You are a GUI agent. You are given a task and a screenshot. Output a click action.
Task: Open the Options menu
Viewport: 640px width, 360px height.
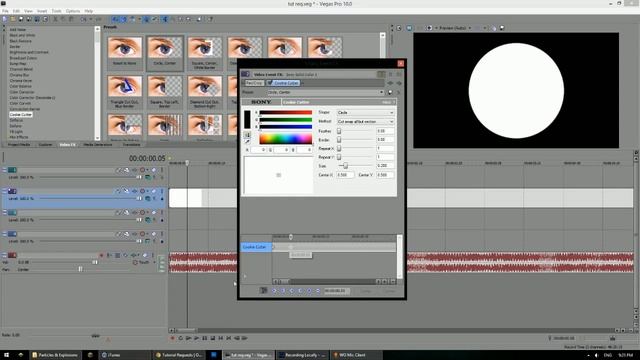73,11
